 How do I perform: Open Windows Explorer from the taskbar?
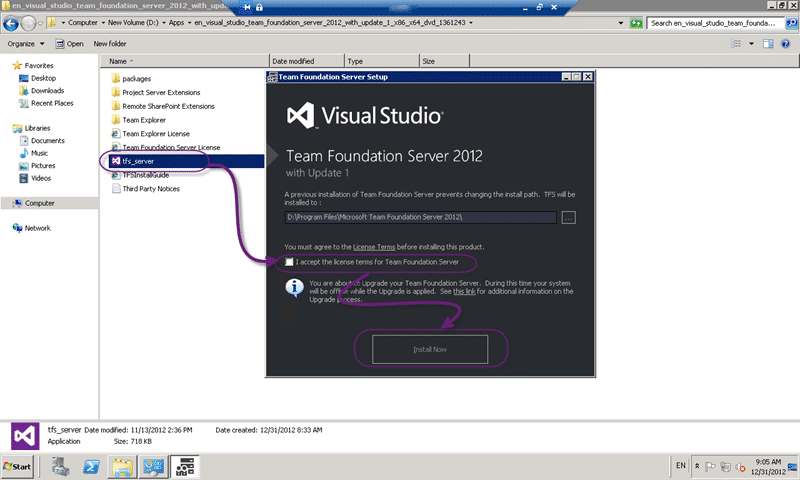pyautogui.click(x=122, y=467)
